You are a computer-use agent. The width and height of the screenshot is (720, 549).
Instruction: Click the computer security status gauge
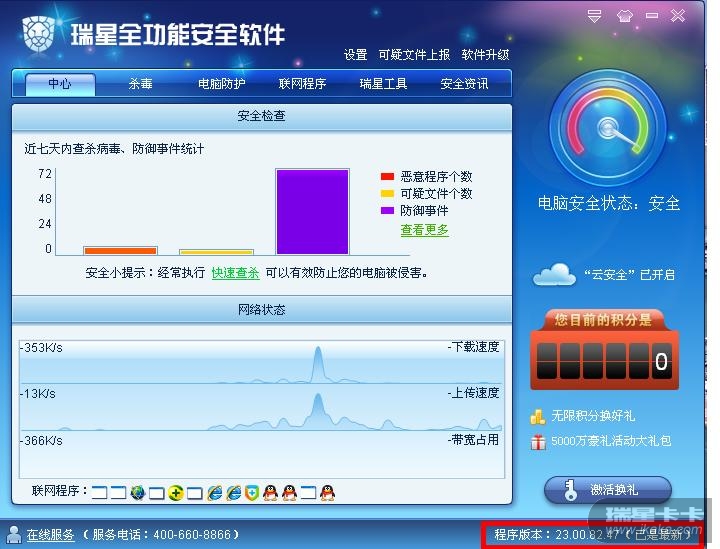click(608, 128)
